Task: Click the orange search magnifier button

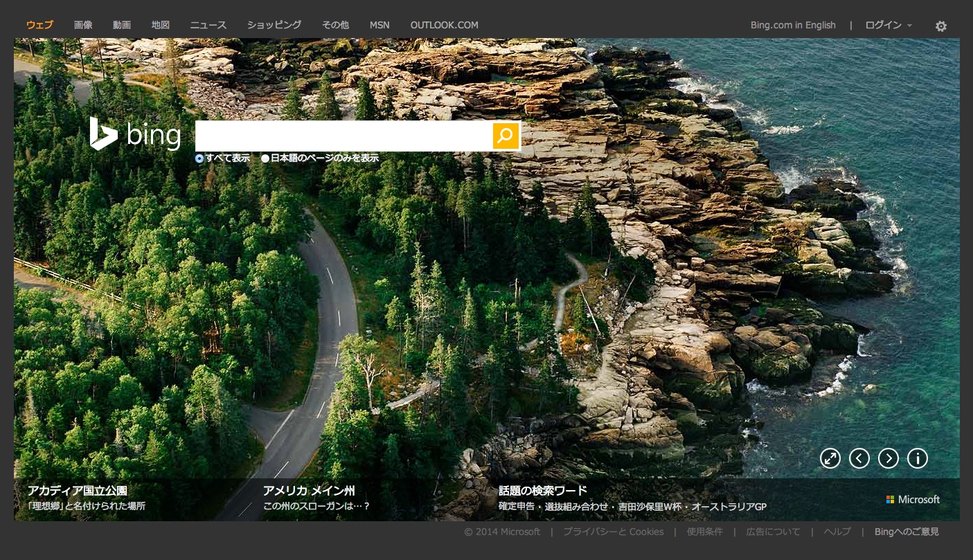Action: point(506,136)
